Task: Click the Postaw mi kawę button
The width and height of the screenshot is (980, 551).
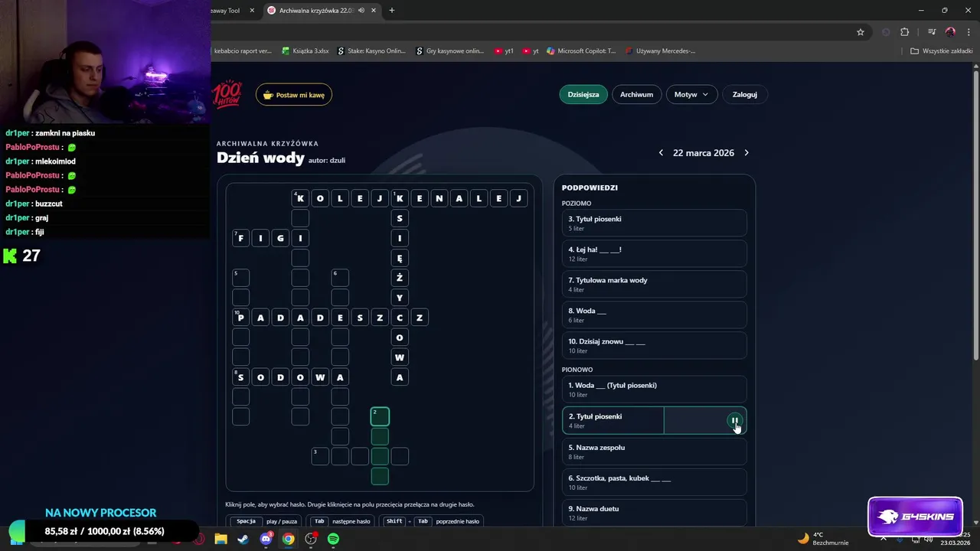Action: coord(294,95)
